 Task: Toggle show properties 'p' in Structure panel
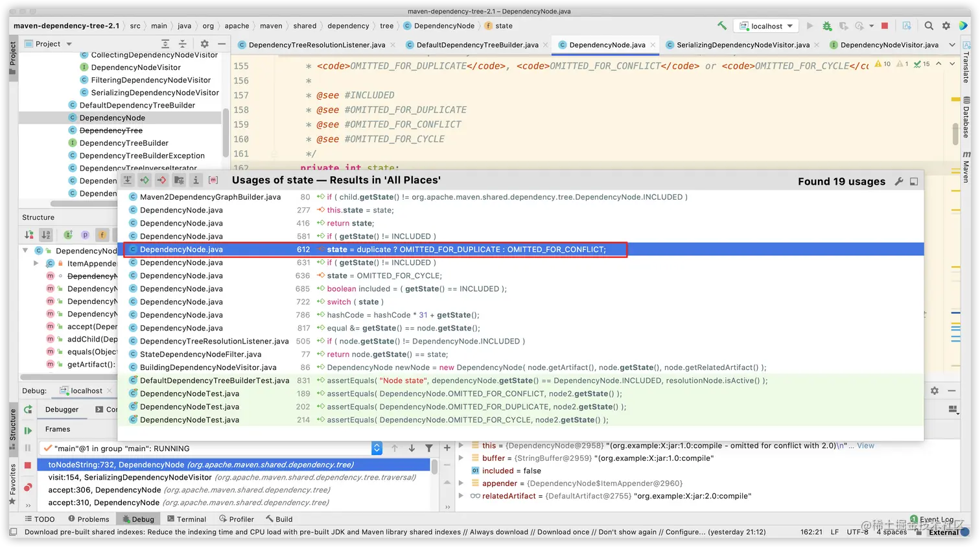tap(85, 235)
